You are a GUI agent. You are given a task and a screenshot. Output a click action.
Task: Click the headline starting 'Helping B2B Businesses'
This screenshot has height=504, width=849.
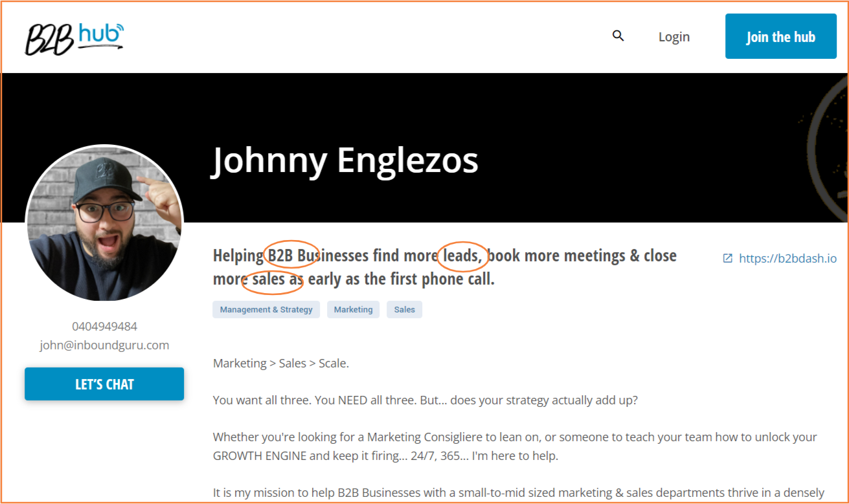(x=445, y=267)
